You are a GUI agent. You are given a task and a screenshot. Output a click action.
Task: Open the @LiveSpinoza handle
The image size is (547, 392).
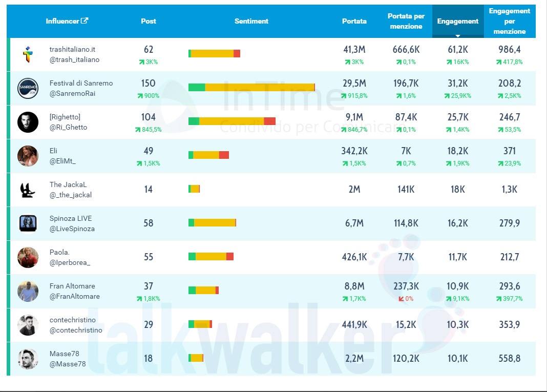tap(72, 229)
